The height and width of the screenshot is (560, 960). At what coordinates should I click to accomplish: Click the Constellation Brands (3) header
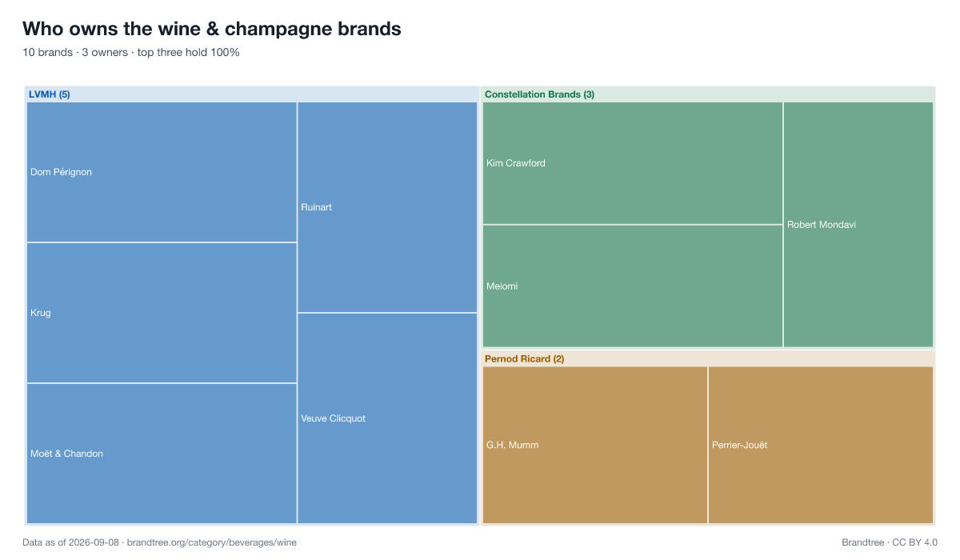[x=539, y=94]
